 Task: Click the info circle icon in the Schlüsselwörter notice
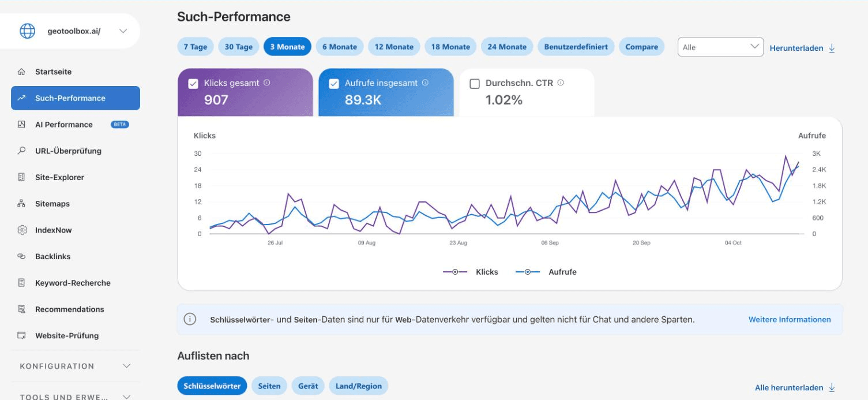190,319
